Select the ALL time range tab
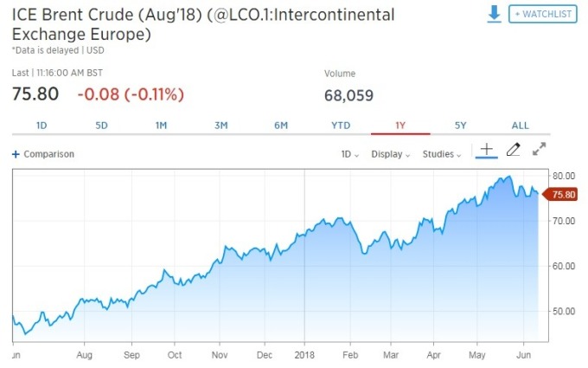588x368 pixels. 521,126
